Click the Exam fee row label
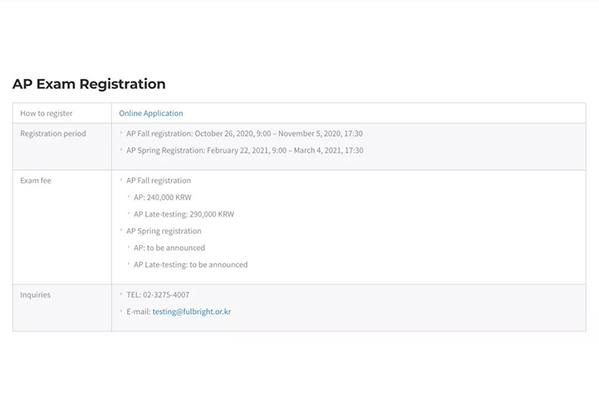The image size is (599, 396). point(36,181)
